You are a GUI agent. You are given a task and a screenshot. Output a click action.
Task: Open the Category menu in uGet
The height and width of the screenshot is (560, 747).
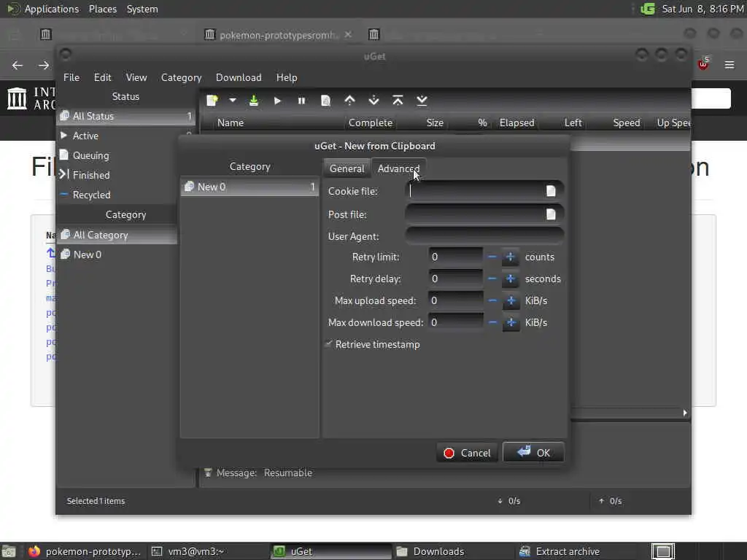(181, 77)
